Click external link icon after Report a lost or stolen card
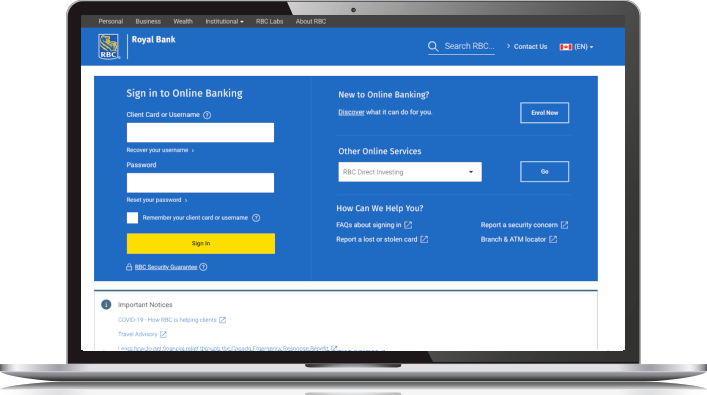 424,239
